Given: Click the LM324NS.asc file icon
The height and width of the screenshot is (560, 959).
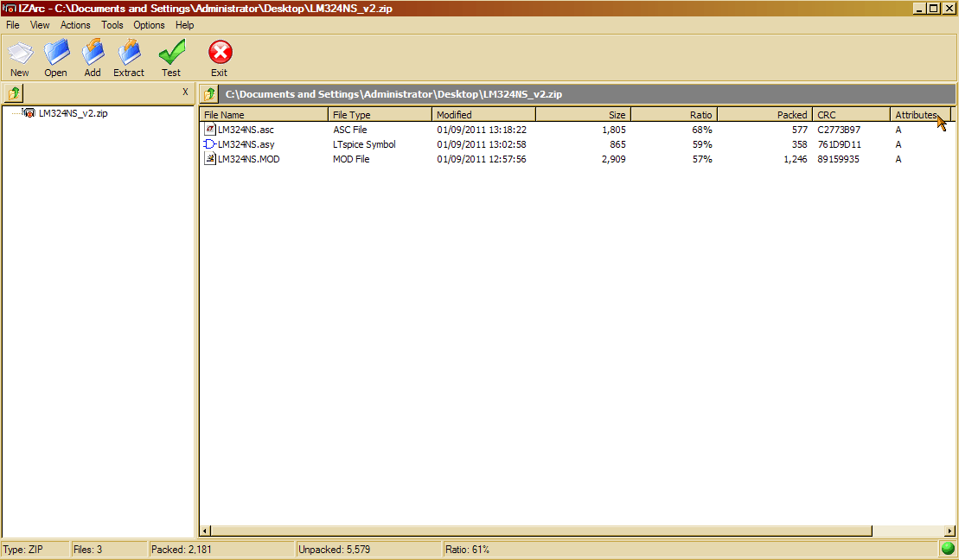Looking at the screenshot, I should (210, 129).
